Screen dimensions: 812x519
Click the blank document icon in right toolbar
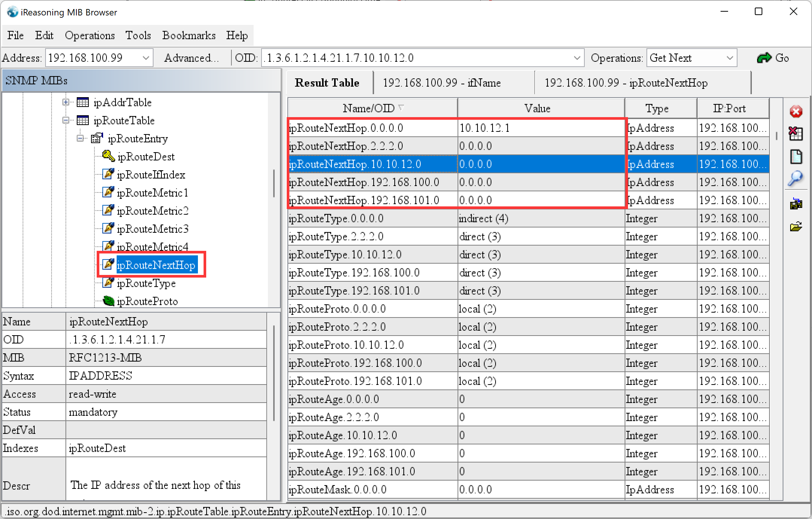(796, 157)
